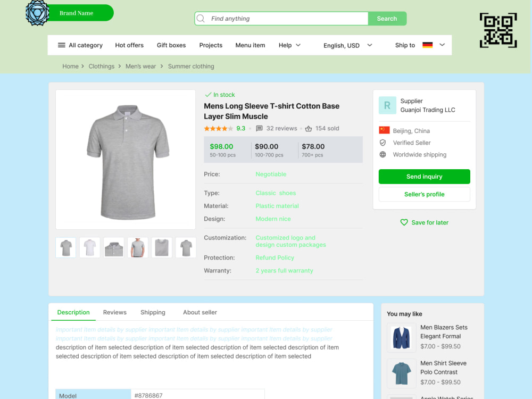The image size is (532, 399).
Task: Select the $90.00 100-700 pcs price tier
Action: [269, 150]
